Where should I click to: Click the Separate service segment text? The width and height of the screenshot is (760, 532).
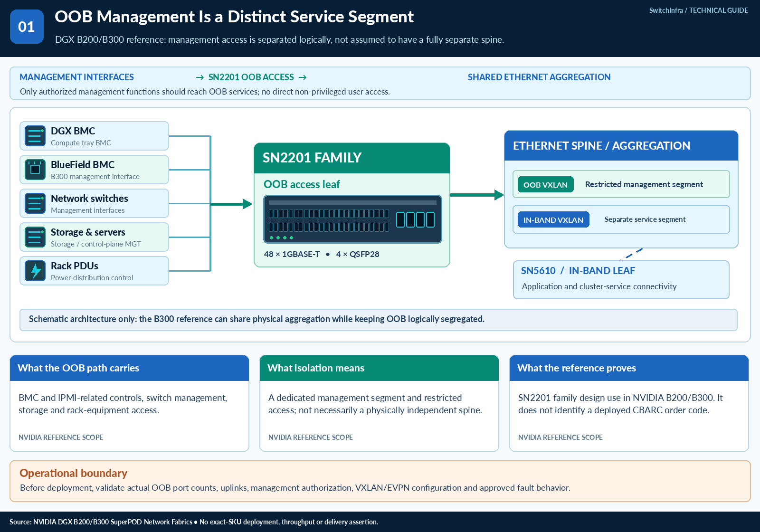click(645, 219)
